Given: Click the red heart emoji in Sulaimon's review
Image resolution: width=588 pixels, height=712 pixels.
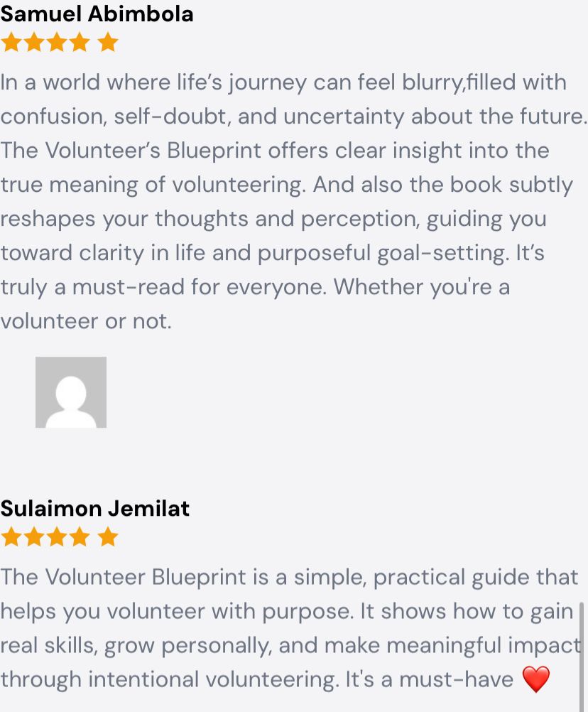Looking at the screenshot, I should coord(535,680).
